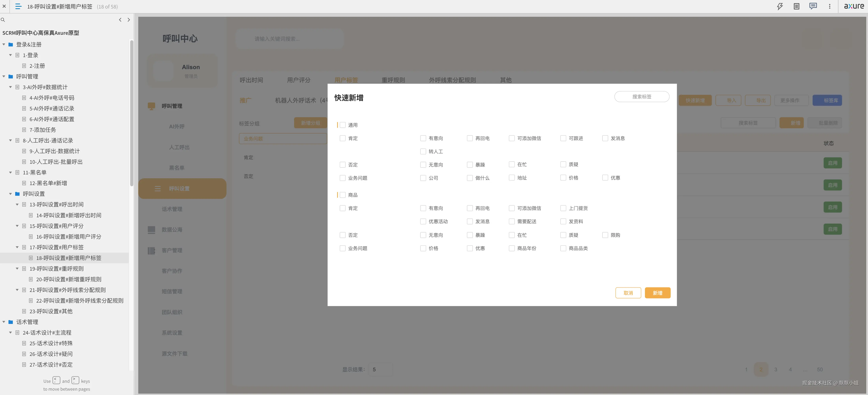Click the search icon in the sidebar
Image resolution: width=868 pixels, height=395 pixels.
tap(3, 20)
